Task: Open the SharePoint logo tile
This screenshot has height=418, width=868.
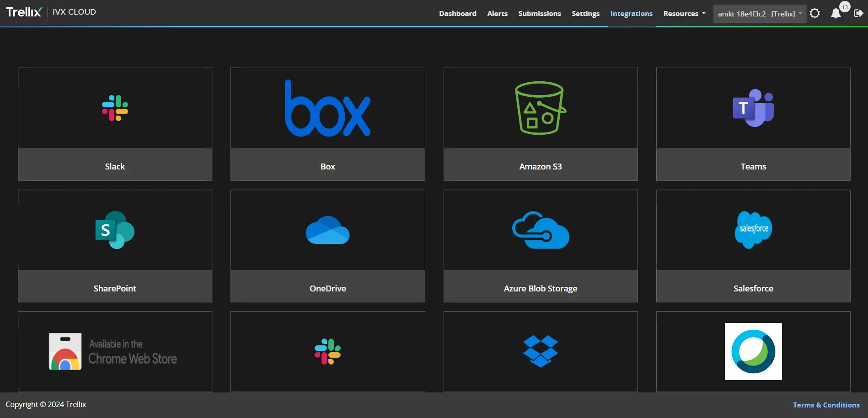Action: [x=115, y=230]
